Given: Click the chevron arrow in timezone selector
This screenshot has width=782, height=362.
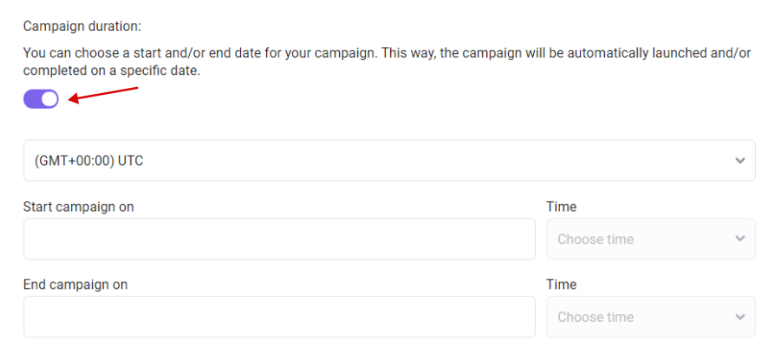Looking at the screenshot, I should point(740,161).
